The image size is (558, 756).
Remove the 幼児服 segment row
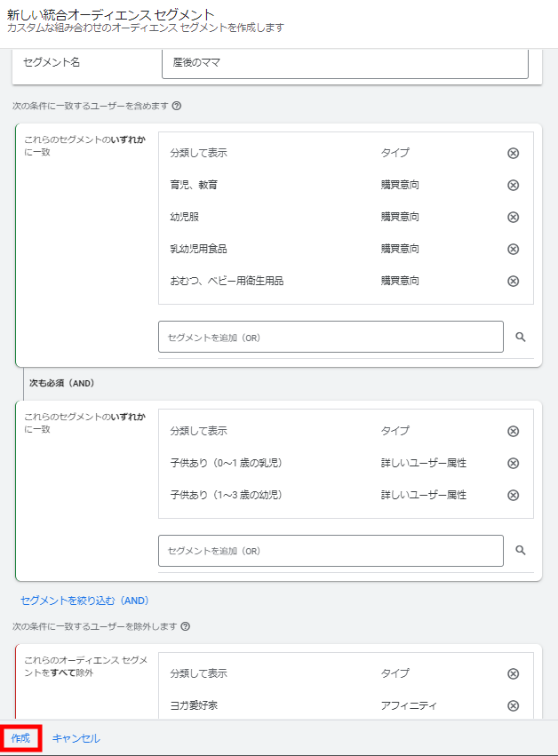513,217
